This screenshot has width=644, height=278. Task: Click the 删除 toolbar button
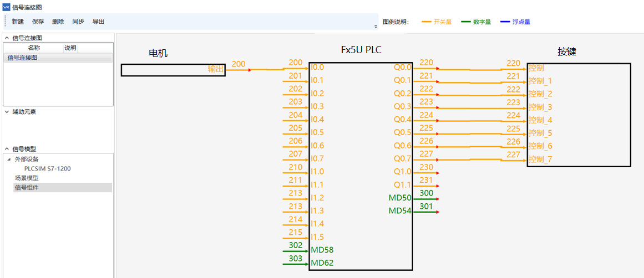[x=58, y=22]
